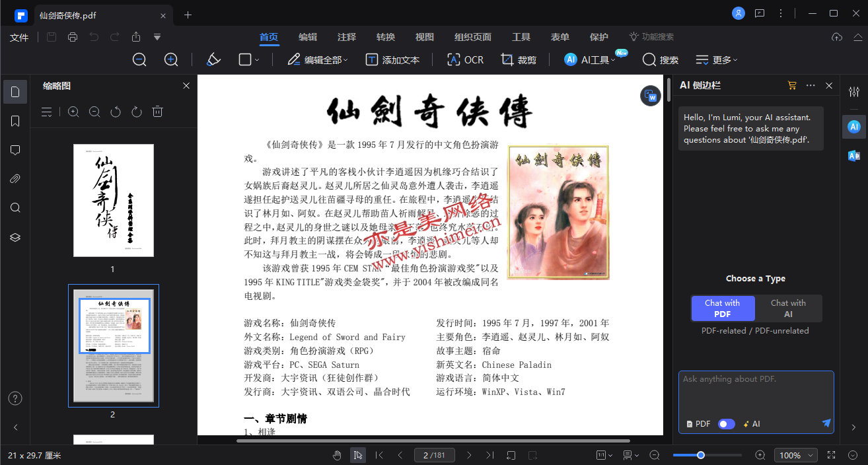868x465 pixels.
Task: Go to the previous page
Action: [400, 455]
